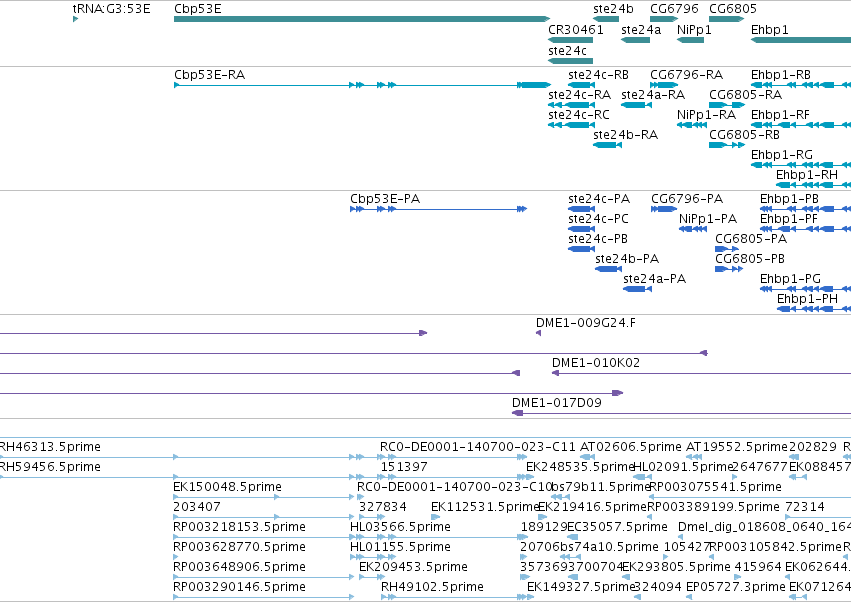851x602 pixels.
Task: Click the ste24c-PC protein label
Action: coord(598,219)
